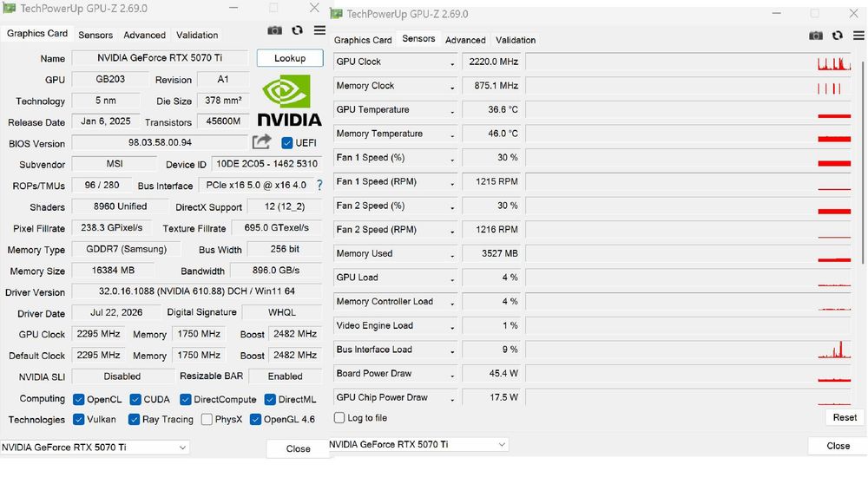Click the GPU-Z app icon in the left title bar
The width and height of the screenshot is (868, 484).
point(9,8)
